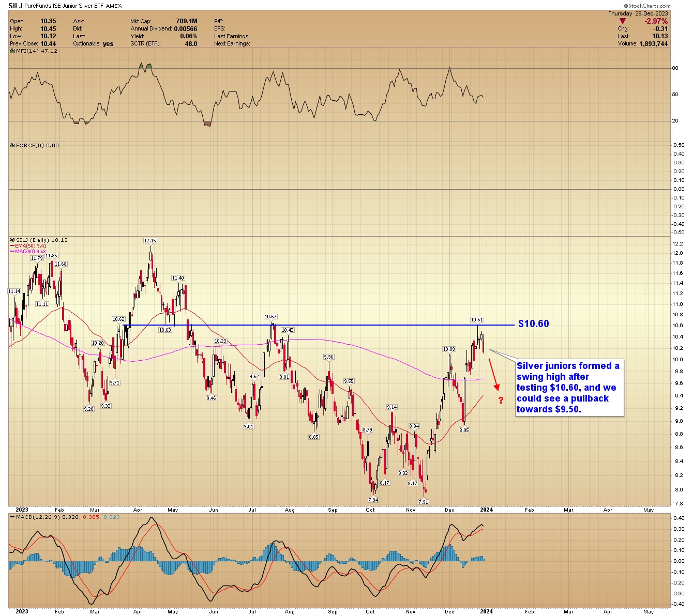Click the 8.84 price label

414,427
